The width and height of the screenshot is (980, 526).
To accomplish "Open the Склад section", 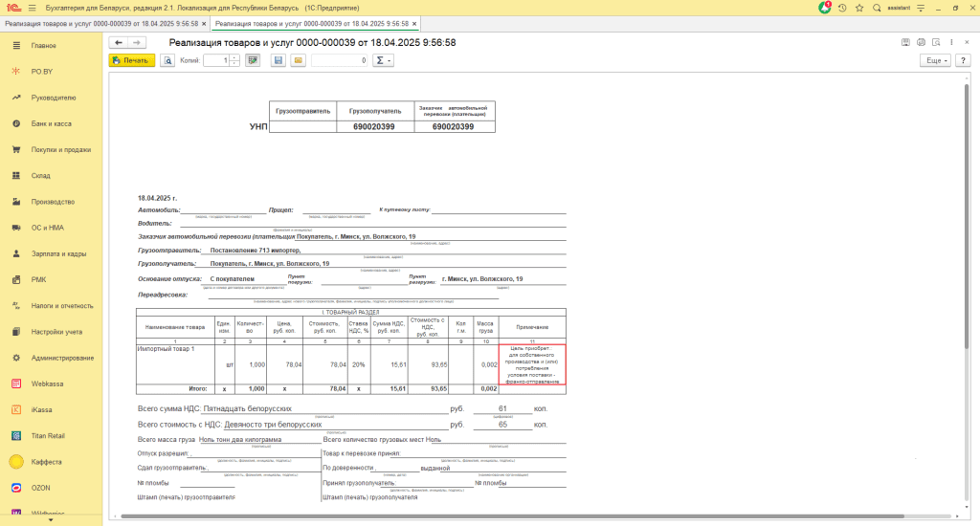I will [x=40, y=176].
